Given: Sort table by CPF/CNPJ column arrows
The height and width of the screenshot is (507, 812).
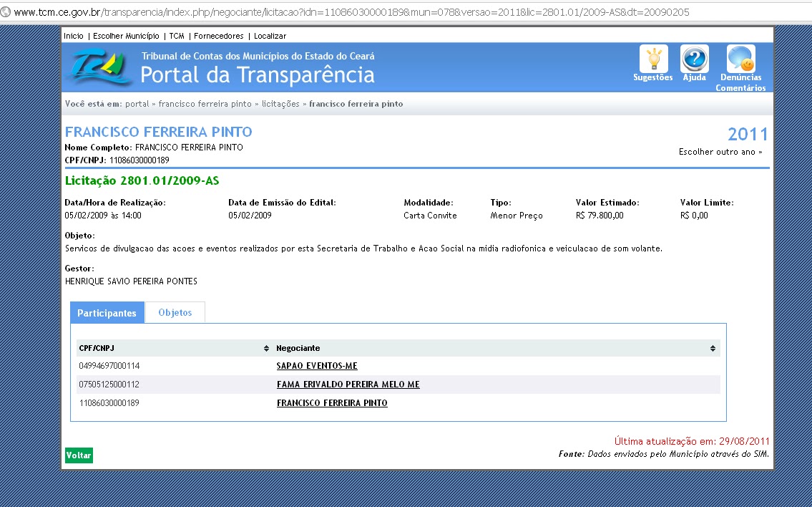Looking at the screenshot, I should [x=266, y=348].
